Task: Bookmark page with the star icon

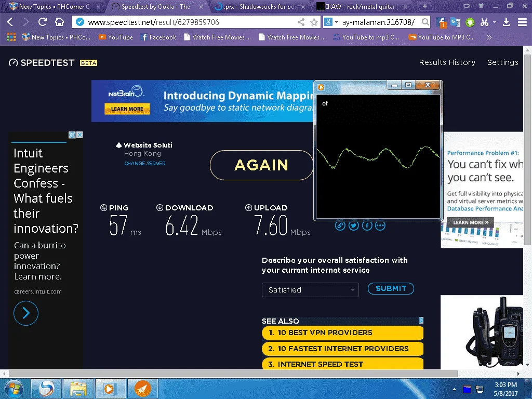Action: [x=314, y=22]
